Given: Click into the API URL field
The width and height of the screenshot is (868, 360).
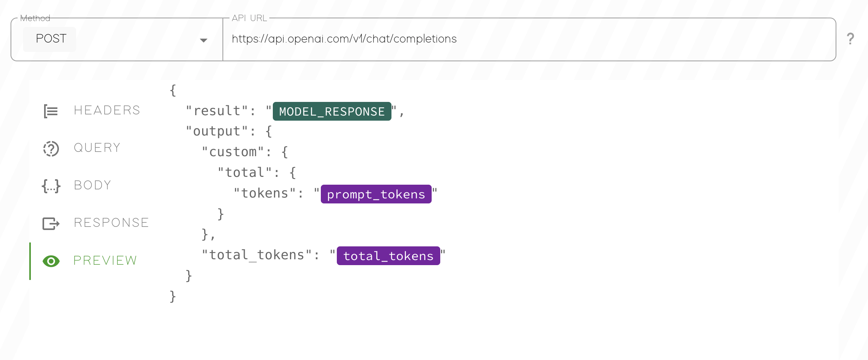Looking at the screenshot, I should click(x=507, y=39).
